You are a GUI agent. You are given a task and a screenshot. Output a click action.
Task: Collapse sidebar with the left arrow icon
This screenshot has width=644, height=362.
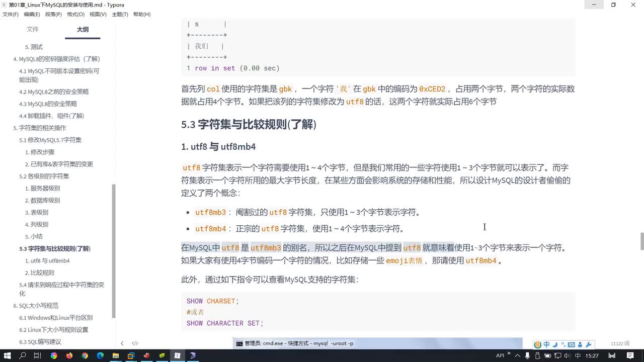coord(122,343)
